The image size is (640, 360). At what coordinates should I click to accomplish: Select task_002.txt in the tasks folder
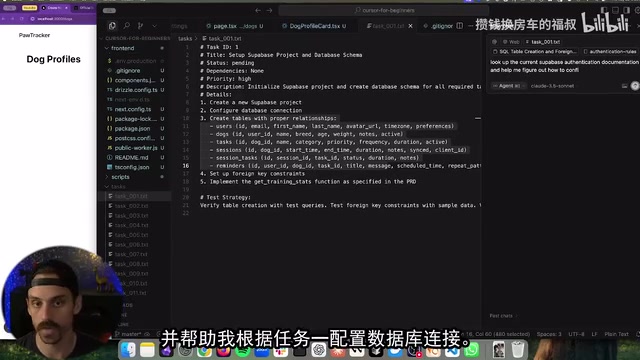click(x=131, y=206)
